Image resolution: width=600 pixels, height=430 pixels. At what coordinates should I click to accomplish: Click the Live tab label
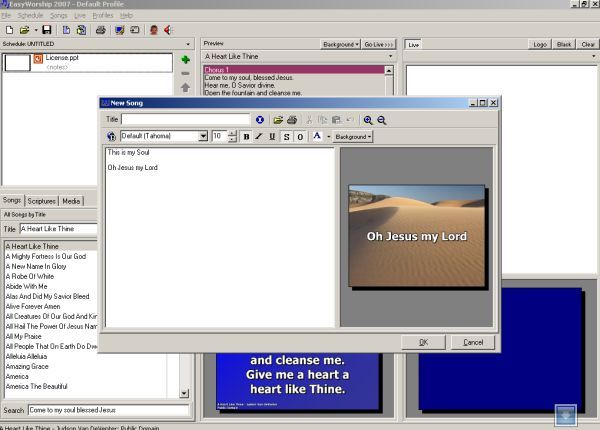coord(414,45)
